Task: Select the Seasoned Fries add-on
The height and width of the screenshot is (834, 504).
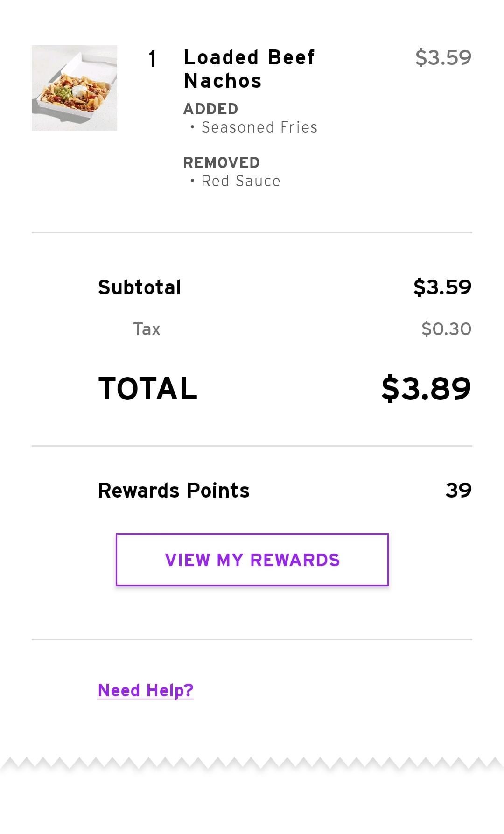Action: 259,127
